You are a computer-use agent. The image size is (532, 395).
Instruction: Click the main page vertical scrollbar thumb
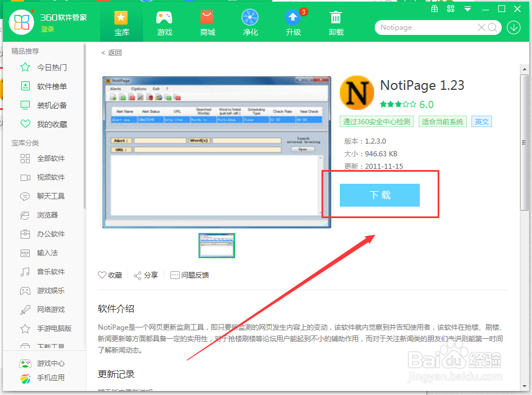[x=524, y=143]
